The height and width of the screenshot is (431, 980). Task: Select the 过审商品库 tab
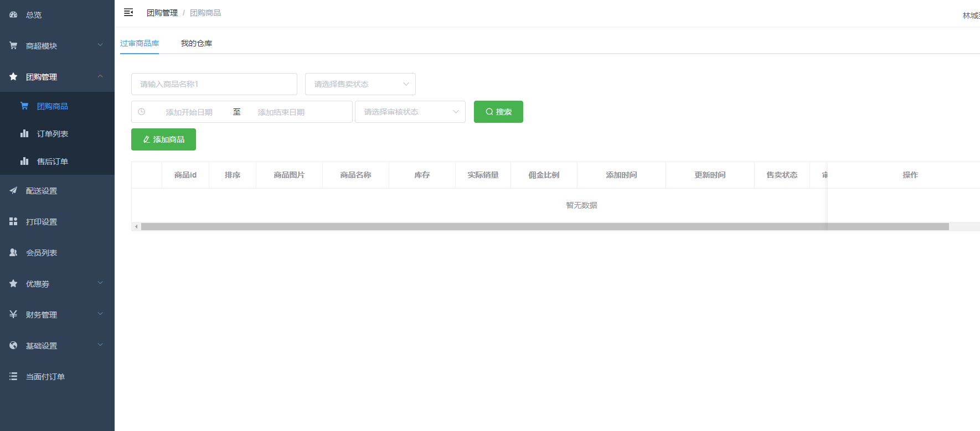140,43
